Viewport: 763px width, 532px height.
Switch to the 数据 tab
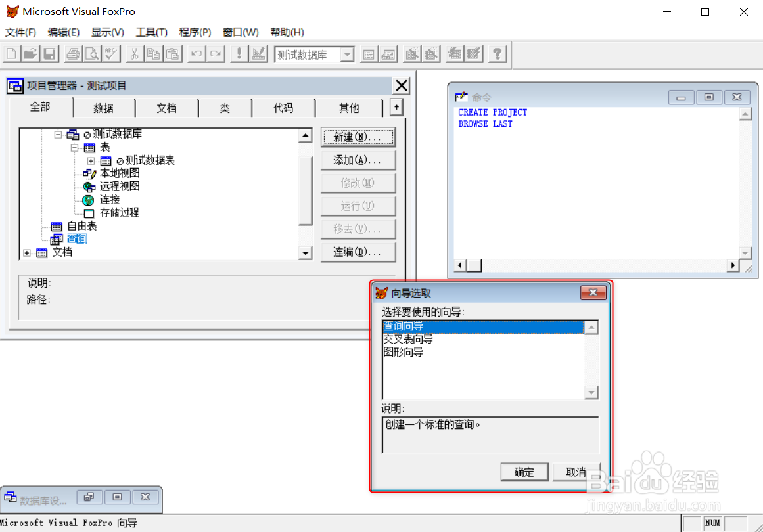(x=104, y=108)
